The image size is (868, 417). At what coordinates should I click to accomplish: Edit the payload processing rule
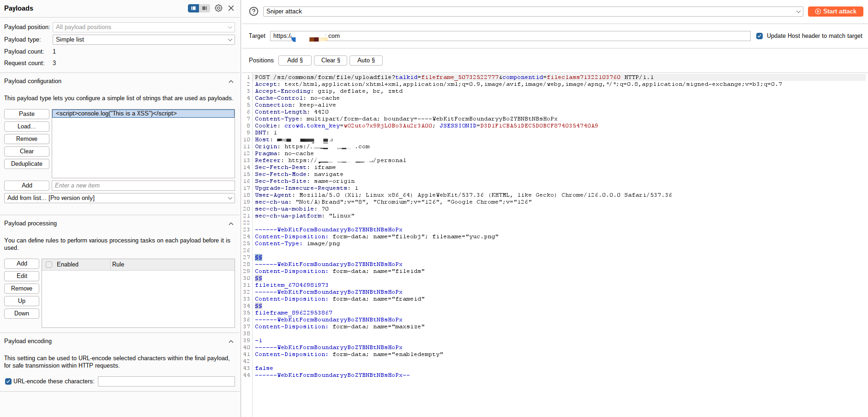22,276
